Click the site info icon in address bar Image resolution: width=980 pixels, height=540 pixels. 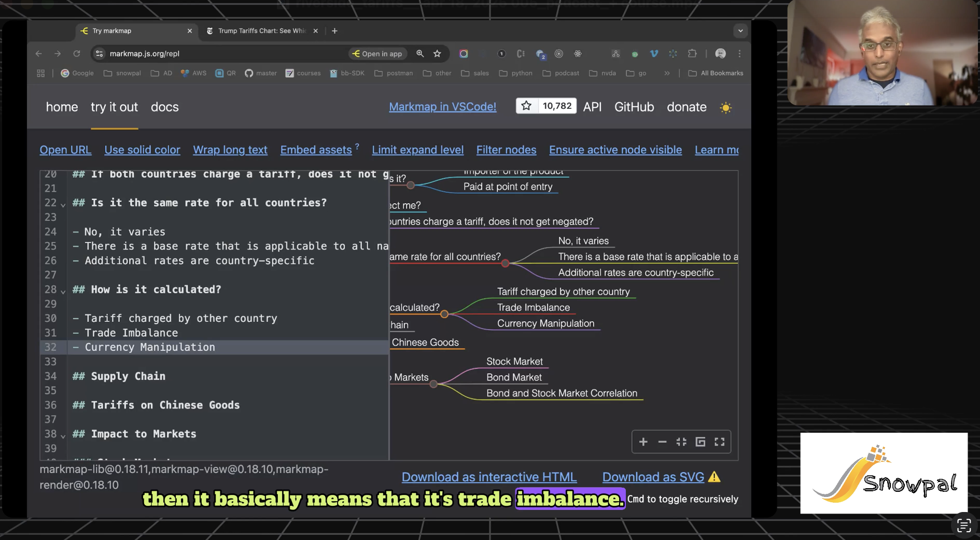pyautogui.click(x=100, y=53)
